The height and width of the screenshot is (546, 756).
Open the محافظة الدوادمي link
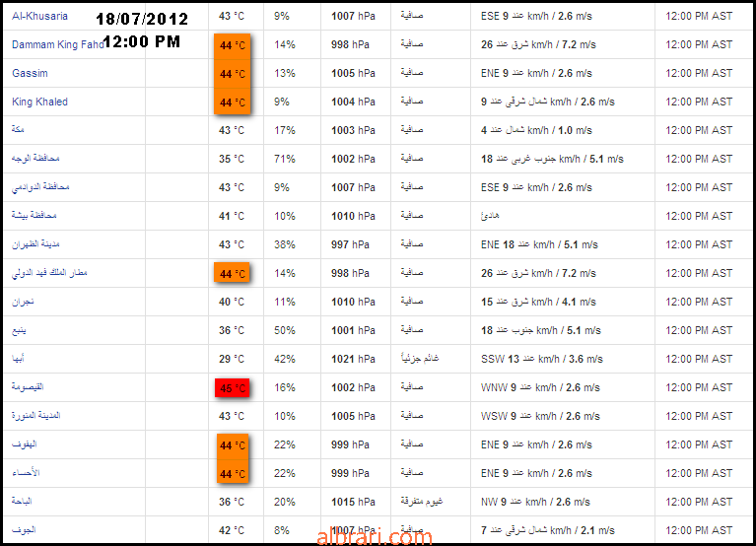pos(40,187)
